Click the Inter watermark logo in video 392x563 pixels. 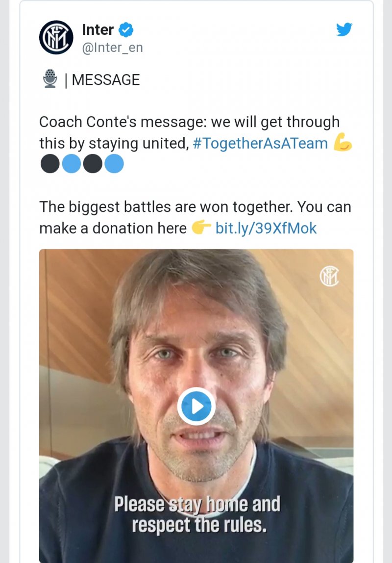coord(329,277)
